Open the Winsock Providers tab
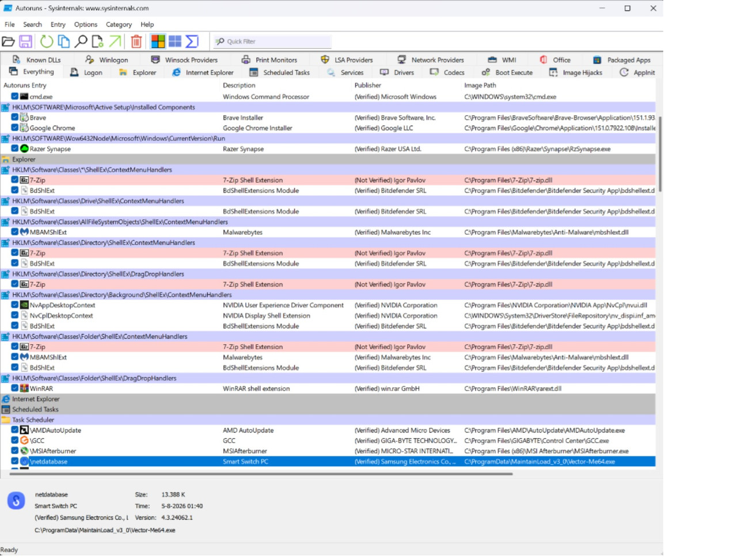This screenshot has width=737, height=560. click(x=185, y=60)
